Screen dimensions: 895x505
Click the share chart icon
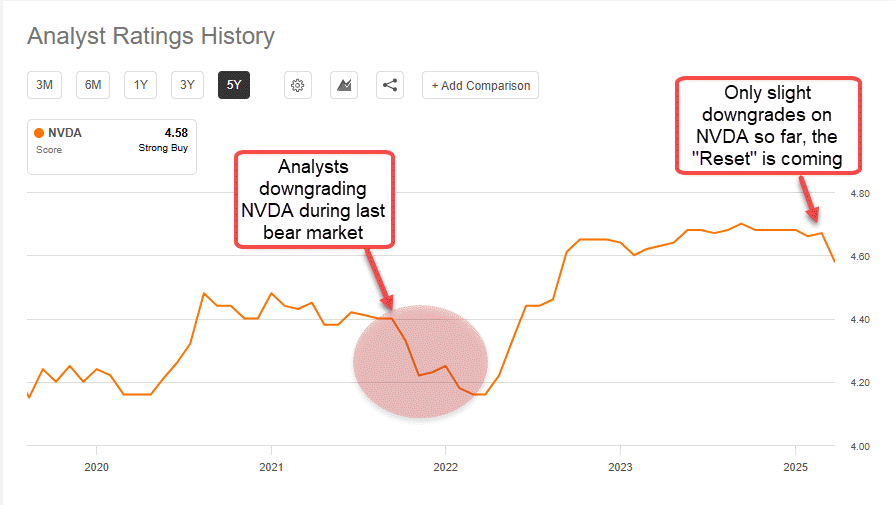390,86
